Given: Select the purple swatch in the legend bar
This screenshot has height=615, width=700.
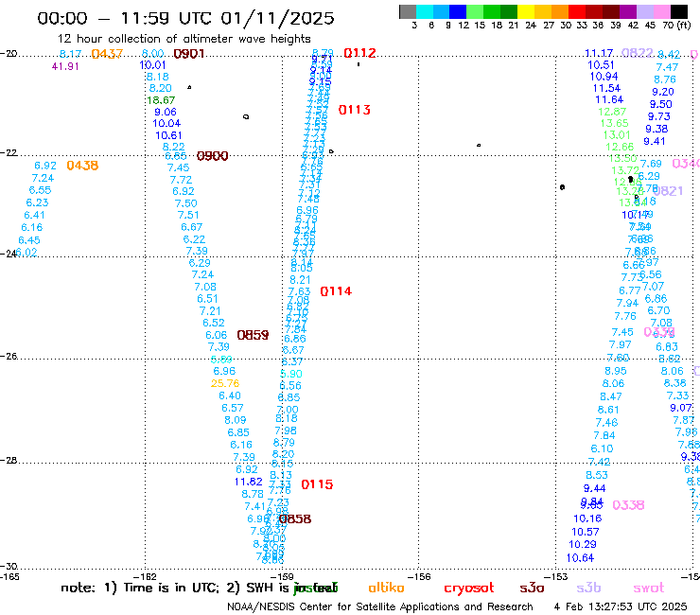Looking at the screenshot, I should click(x=628, y=11).
